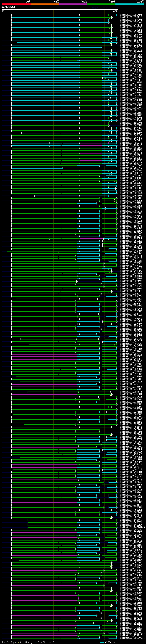Select the UniRef100_A8P3E5 label
This screenshot has height=644, width=146.
point(131,291)
